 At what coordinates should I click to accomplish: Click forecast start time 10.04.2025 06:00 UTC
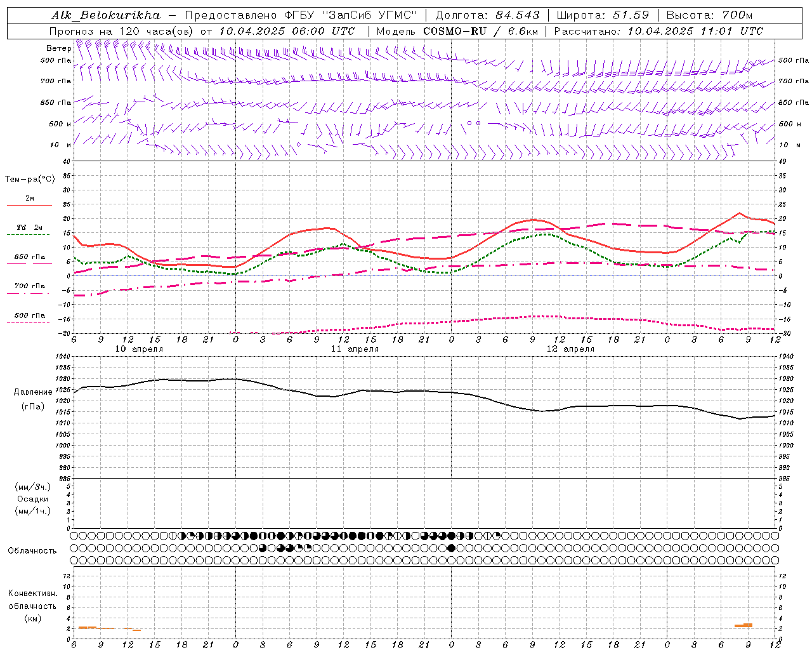(x=286, y=31)
